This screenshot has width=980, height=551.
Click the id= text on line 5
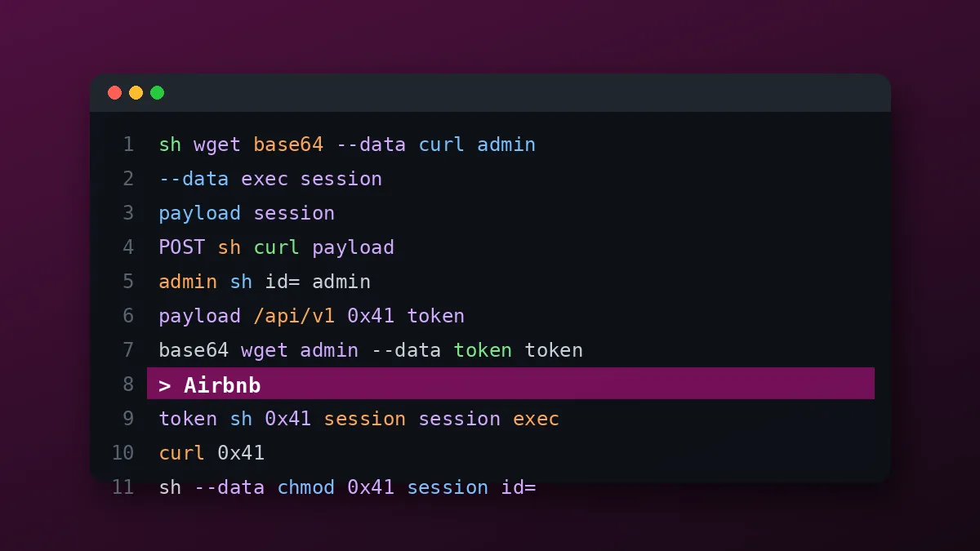283,282
